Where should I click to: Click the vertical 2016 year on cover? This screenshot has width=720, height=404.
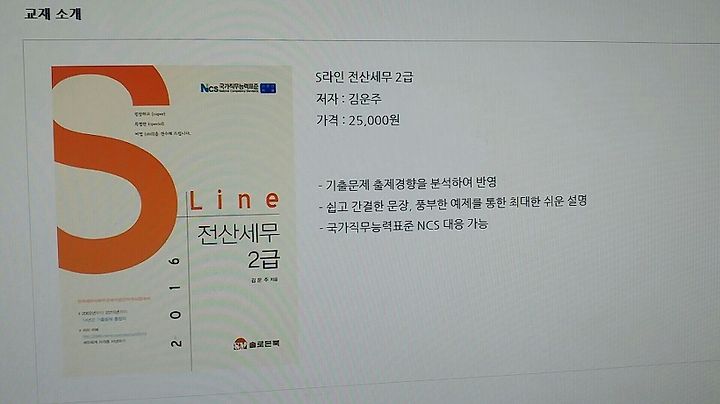coord(175,302)
